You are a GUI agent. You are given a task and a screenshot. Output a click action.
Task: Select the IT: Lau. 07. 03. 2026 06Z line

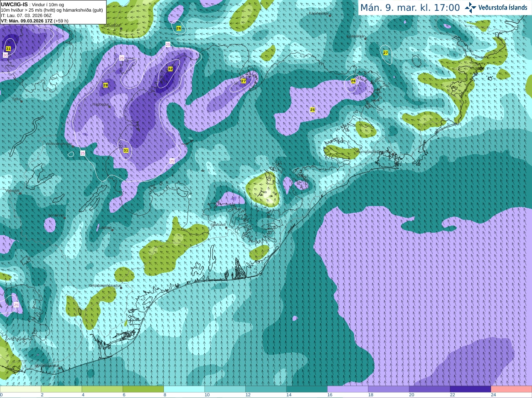tap(26, 15)
